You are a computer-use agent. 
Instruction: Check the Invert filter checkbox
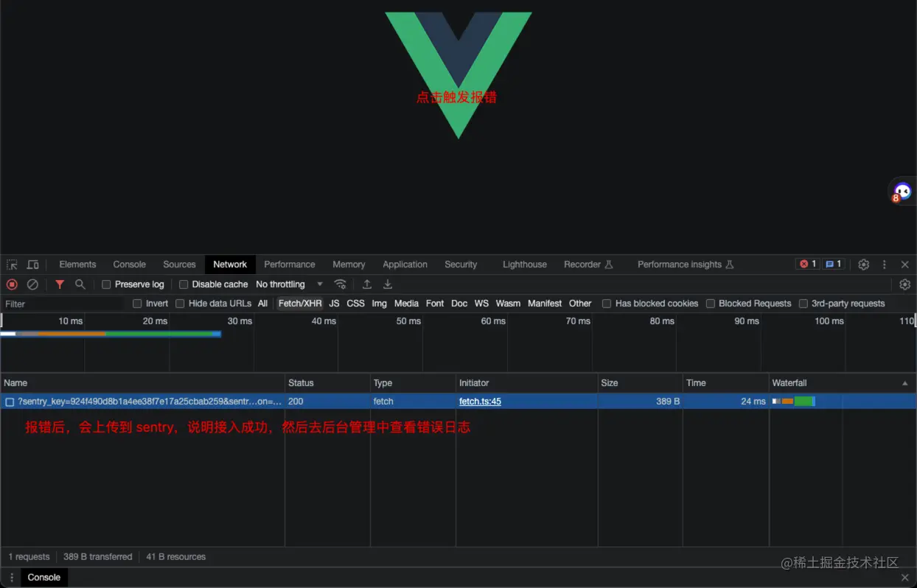point(137,304)
